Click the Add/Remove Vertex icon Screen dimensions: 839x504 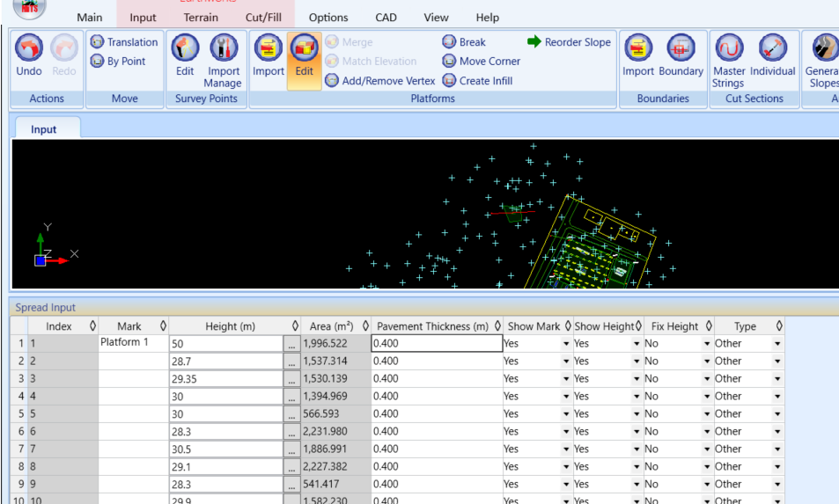click(332, 81)
